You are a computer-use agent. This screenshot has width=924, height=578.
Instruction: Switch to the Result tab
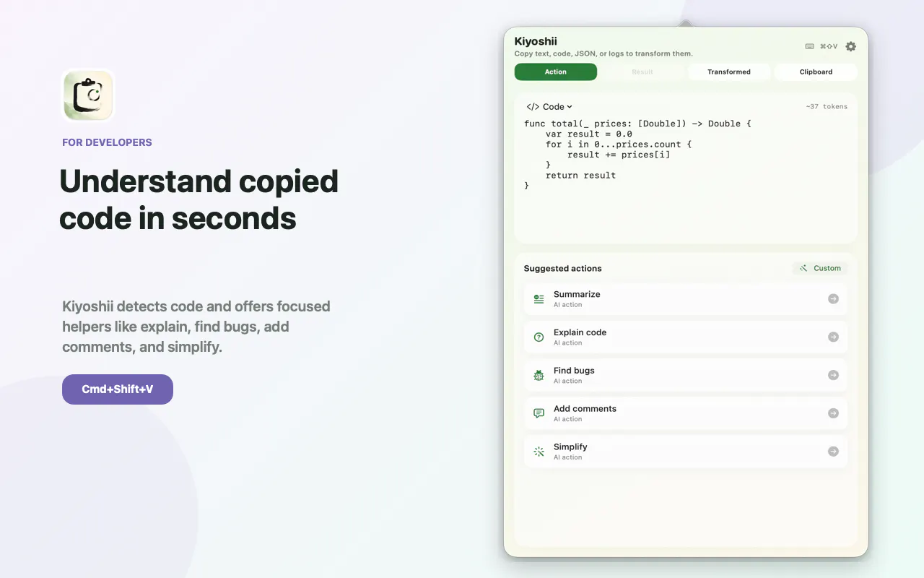point(642,72)
